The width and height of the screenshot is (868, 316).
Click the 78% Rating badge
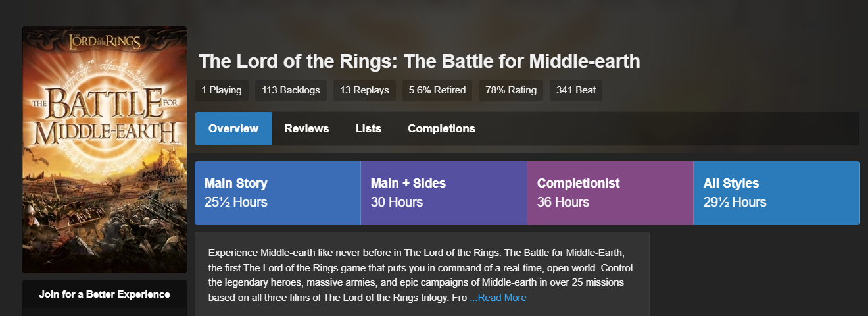click(x=511, y=90)
